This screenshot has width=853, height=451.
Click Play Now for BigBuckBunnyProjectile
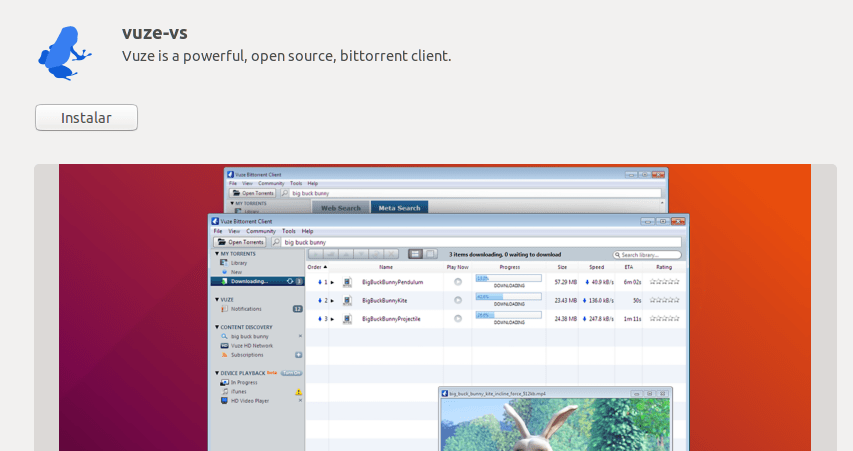pyautogui.click(x=458, y=319)
